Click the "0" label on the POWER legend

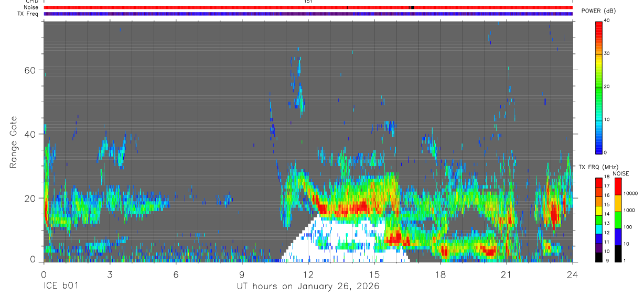(606, 152)
